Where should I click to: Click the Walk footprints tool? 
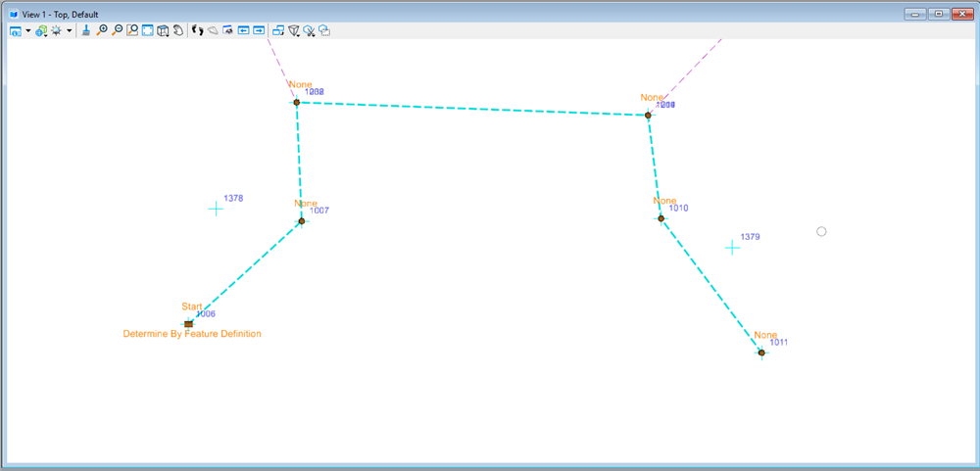tap(198, 30)
